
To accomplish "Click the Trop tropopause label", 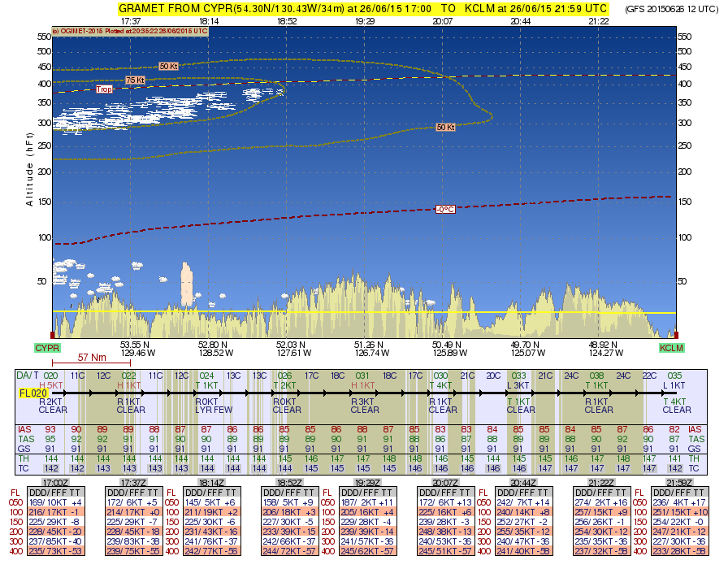I will (104, 89).
